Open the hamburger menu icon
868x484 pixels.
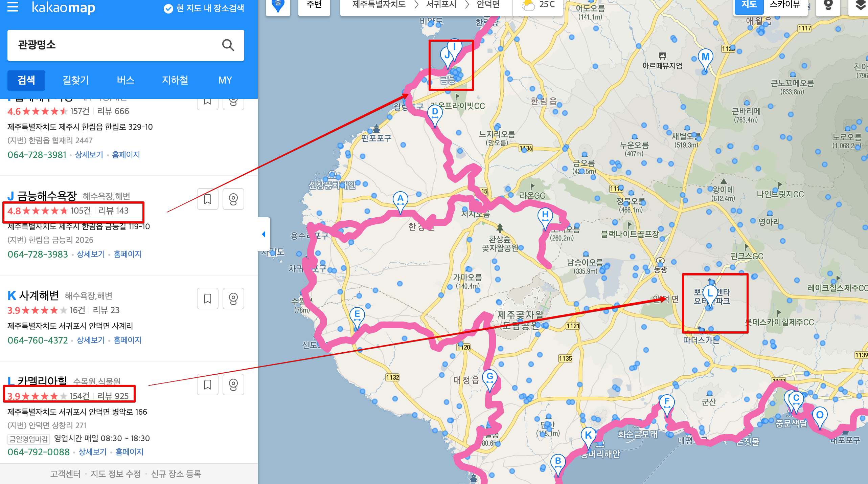[13, 7]
